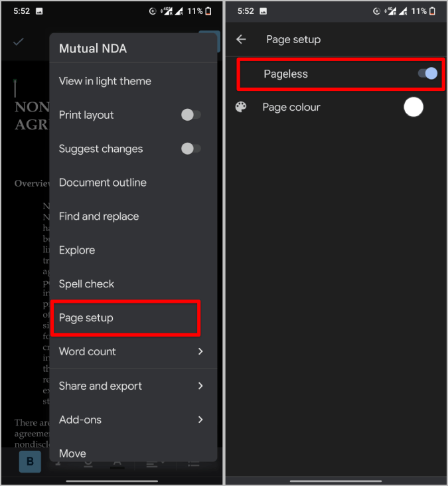Tap the image notification icon in the right status bar
This screenshot has height=486, width=448.
click(263, 11)
